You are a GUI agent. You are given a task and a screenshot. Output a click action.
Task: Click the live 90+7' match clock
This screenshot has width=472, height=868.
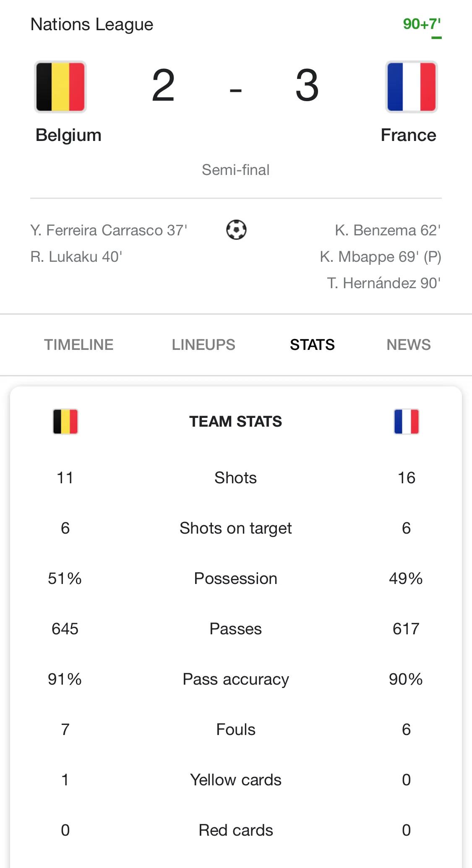422,24
